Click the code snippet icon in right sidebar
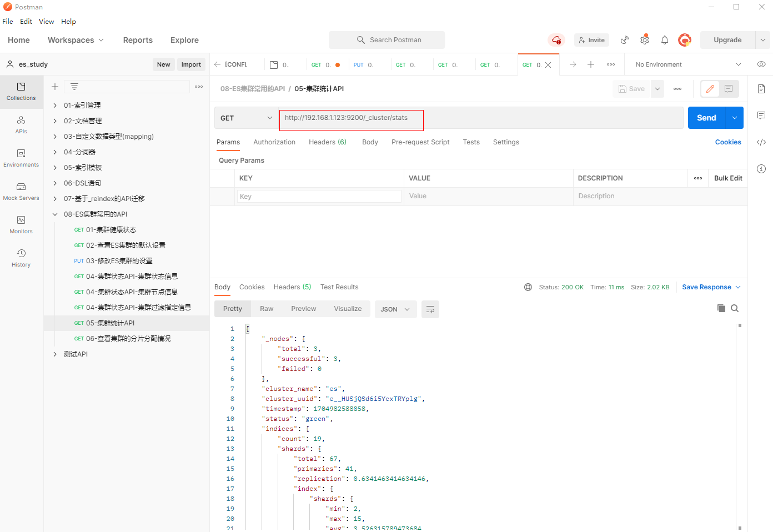Viewport: 773px width, 532px height. [x=761, y=142]
